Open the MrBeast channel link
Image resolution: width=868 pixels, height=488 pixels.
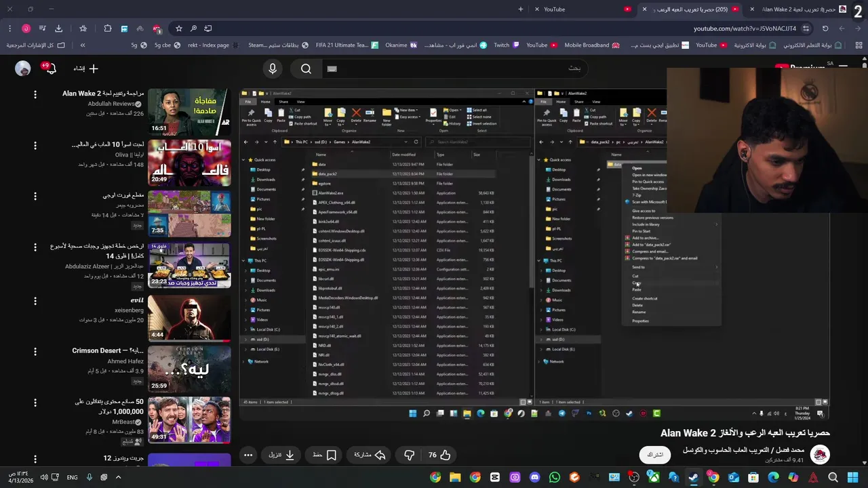point(127,422)
